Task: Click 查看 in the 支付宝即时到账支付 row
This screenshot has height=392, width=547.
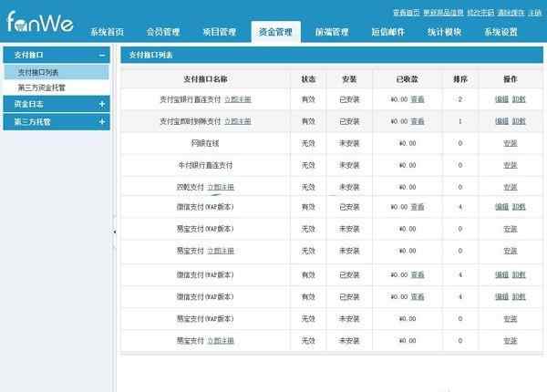Action: tap(418, 121)
